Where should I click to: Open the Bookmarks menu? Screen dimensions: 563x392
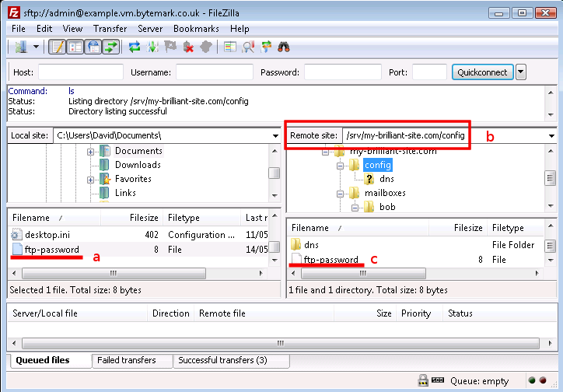pyautogui.click(x=196, y=29)
